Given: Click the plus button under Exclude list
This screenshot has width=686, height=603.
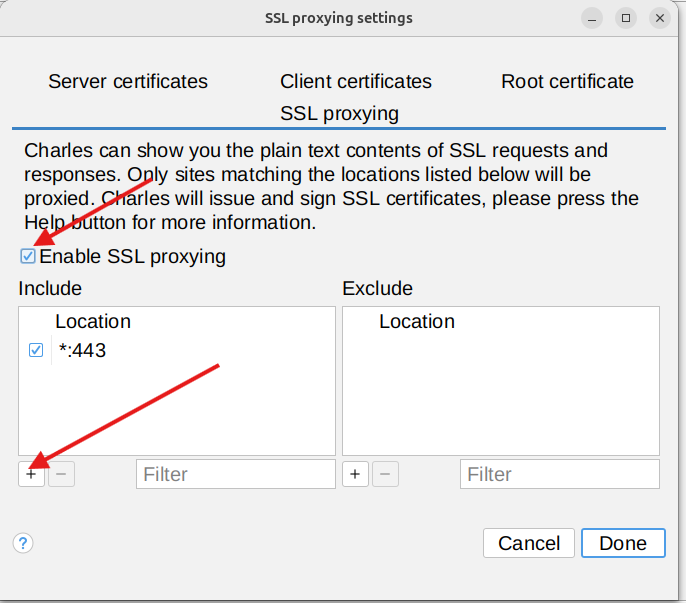Looking at the screenshot, I should pyautogui.click(x=355, y=474).
